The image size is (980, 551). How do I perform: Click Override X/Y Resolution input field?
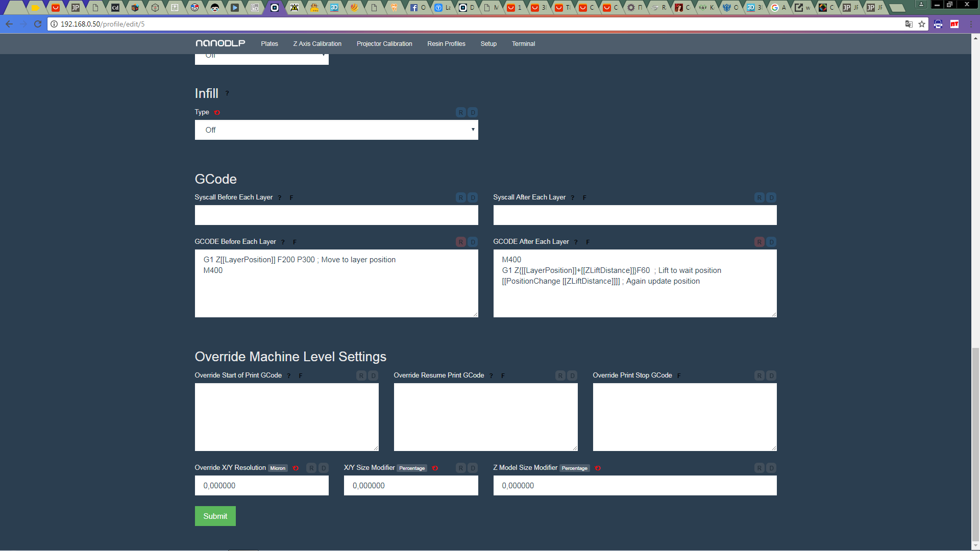[x=261, y=486]
